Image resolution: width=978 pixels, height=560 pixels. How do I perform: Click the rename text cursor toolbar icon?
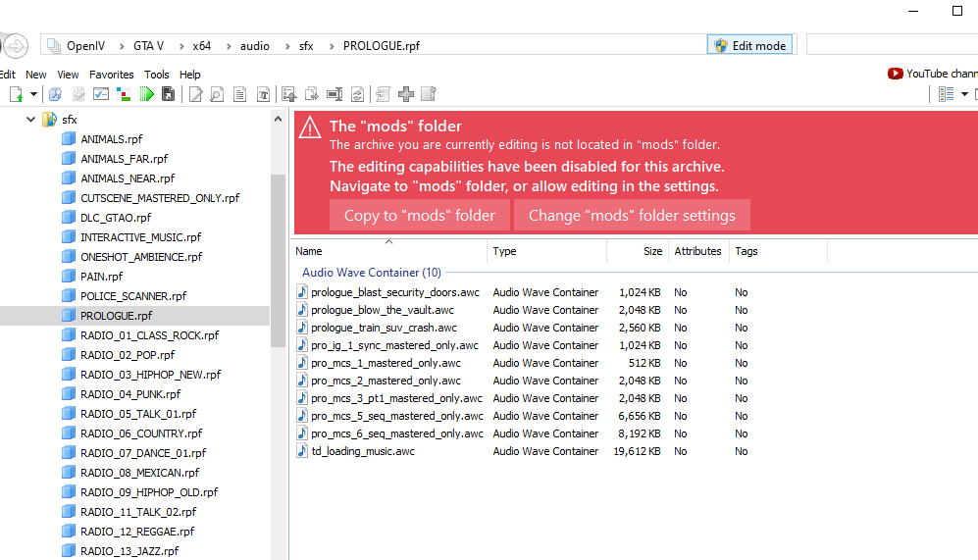(335, 94)
